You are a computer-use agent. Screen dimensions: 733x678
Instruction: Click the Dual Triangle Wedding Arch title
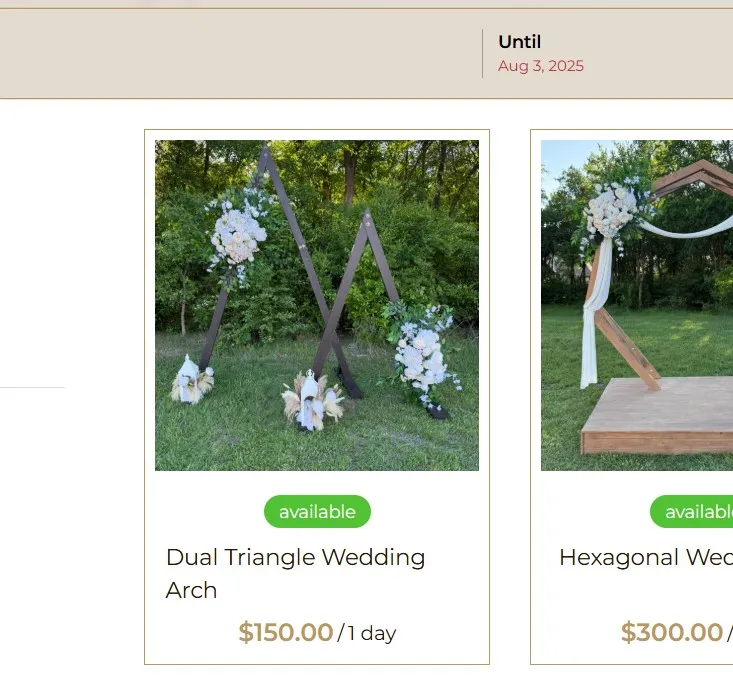[x=295, y=574]
